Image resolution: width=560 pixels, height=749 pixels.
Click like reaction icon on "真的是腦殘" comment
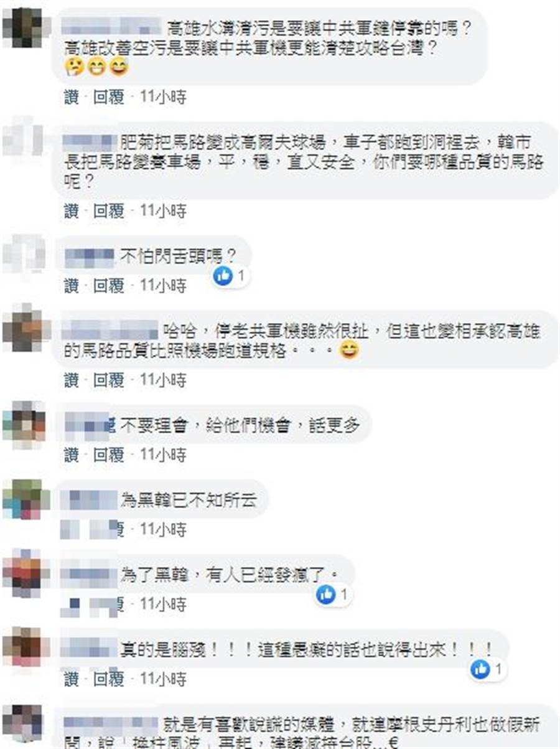[x=480, y=669]
